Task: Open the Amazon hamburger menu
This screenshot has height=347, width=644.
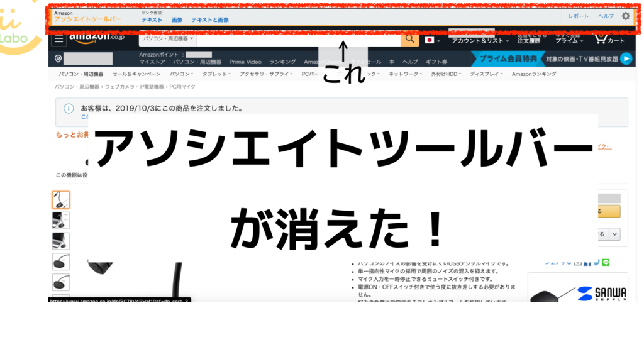Action: click(58, 39)
